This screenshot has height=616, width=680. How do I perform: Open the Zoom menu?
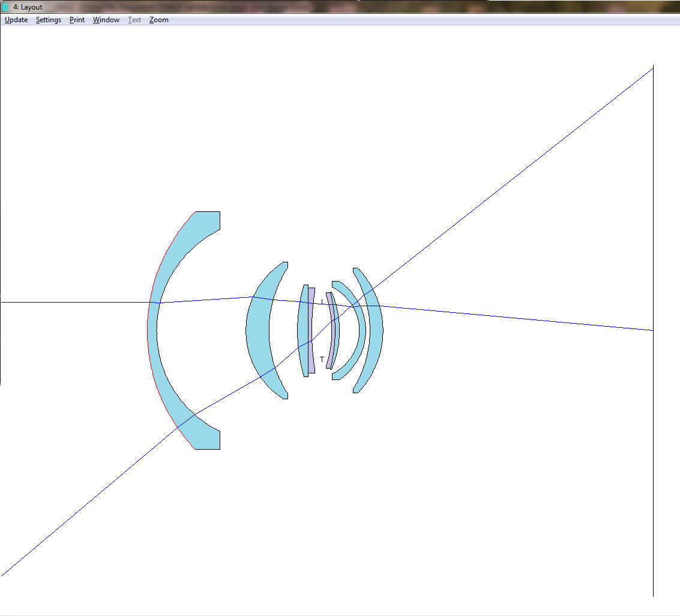158,20
